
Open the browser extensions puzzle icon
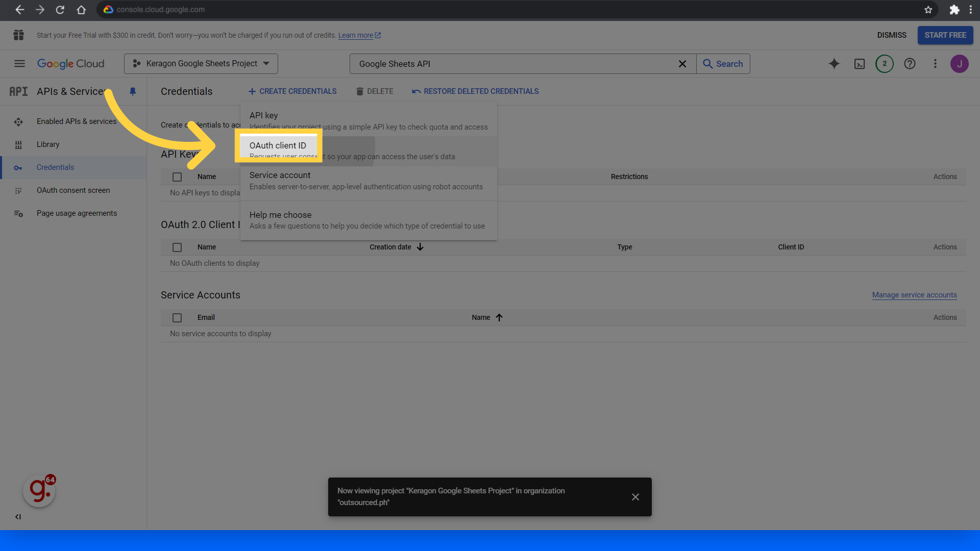tap(954, 10)
